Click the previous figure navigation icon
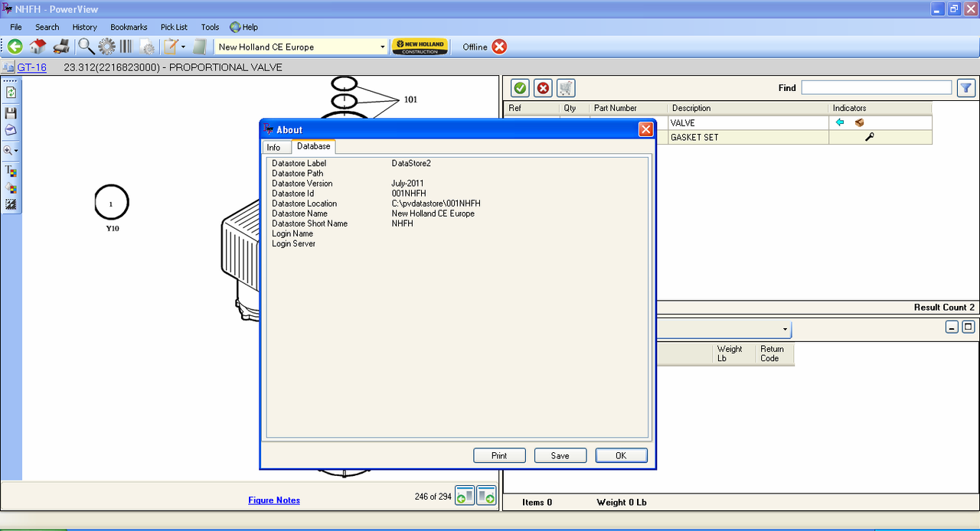 tap(465, 497)
